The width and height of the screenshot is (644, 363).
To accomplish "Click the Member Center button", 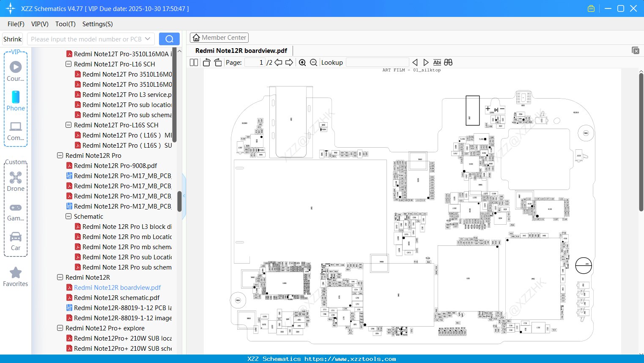I will coord(219,38).
